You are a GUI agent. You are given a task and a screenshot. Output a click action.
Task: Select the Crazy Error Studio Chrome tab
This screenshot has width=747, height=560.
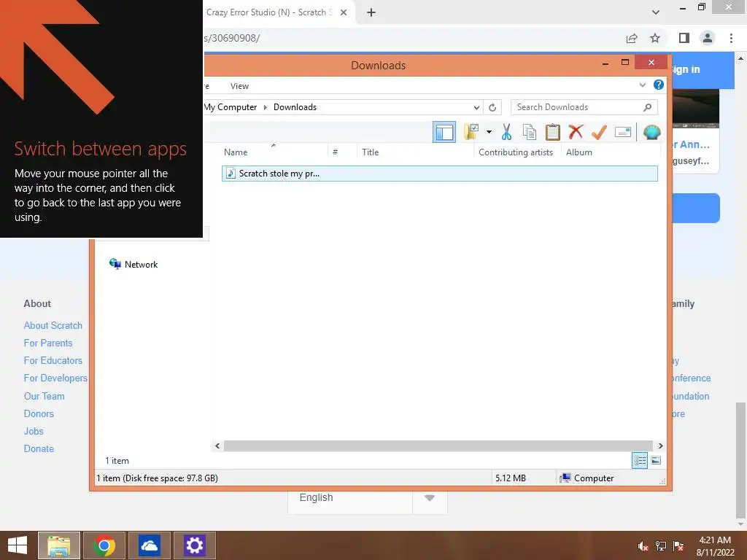[x=278, y=13]
